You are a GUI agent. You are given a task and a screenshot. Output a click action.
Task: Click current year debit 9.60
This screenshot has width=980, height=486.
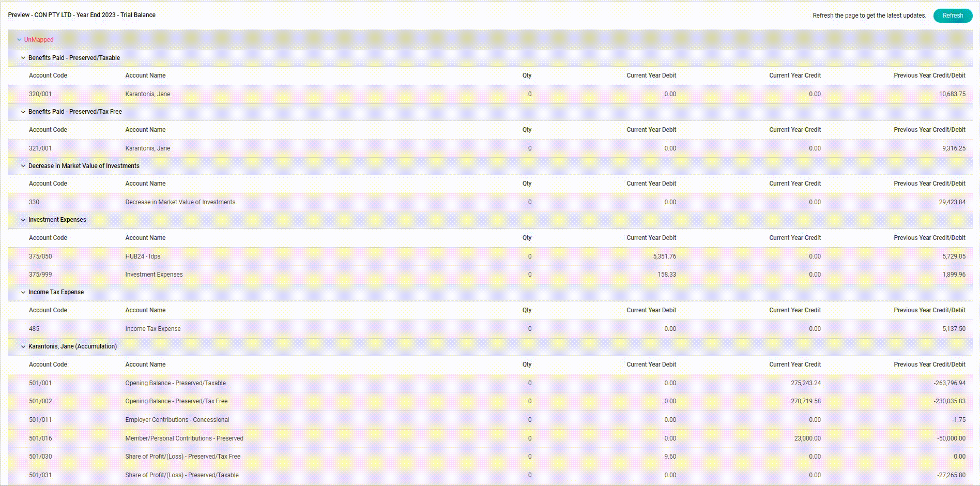(x=670, y=457)
